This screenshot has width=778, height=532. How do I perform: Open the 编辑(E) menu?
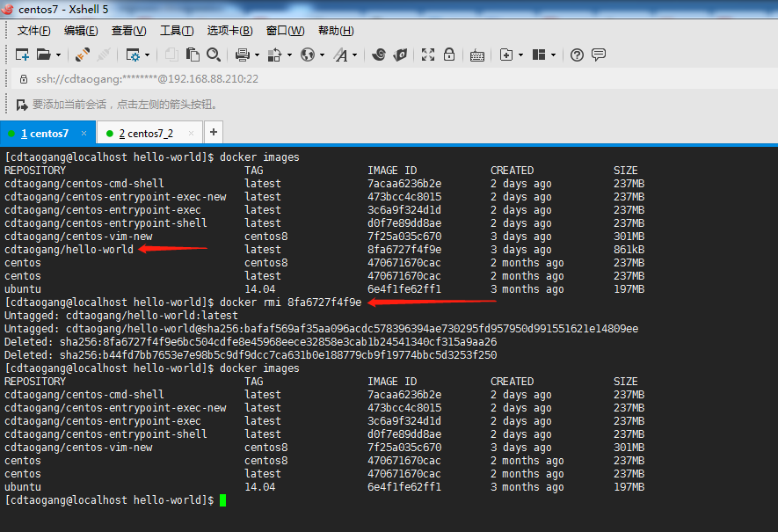pos(81,31)
